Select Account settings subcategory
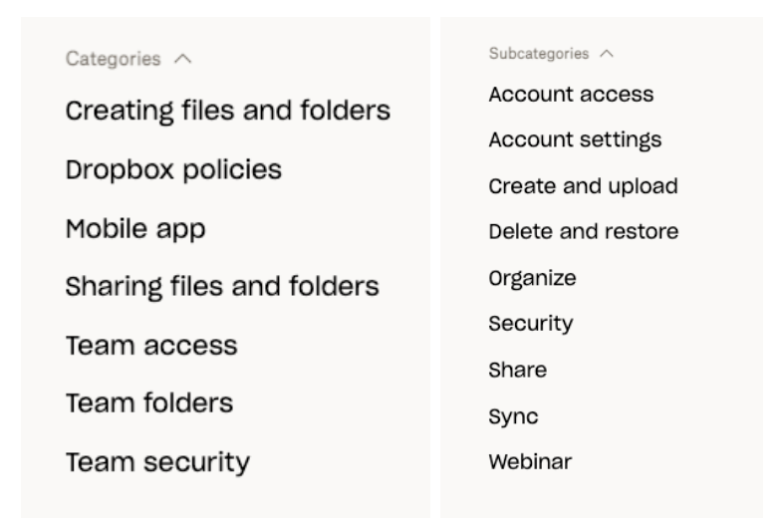The width and height of the screenshot is (784, 532). click(x=575, y=140)
